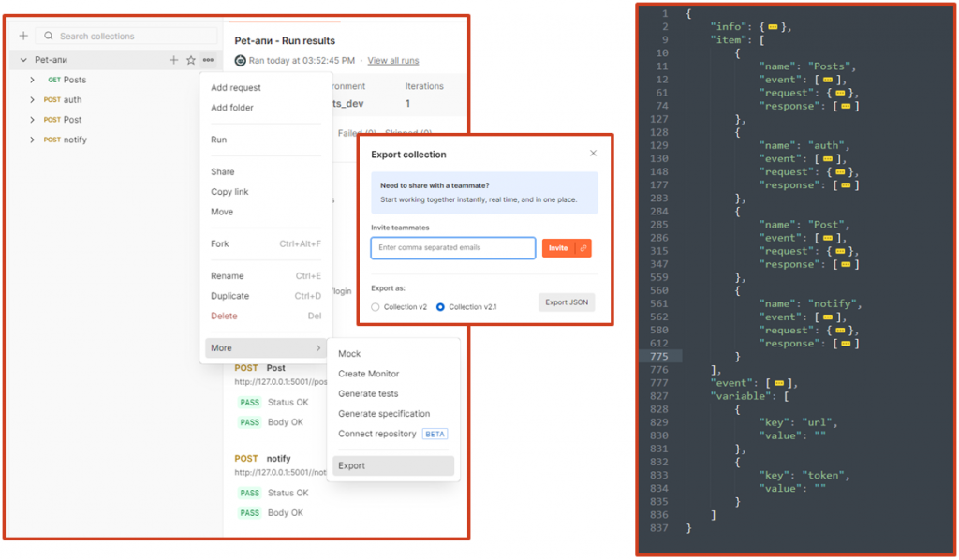
Task: Expand the collapsed "info" object in JSON
Action: (773, 27)
